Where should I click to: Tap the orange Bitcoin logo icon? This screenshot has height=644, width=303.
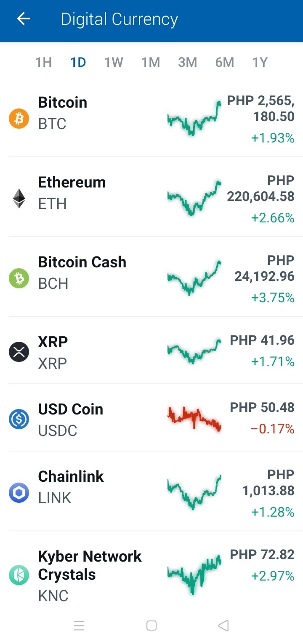point(19,119)
